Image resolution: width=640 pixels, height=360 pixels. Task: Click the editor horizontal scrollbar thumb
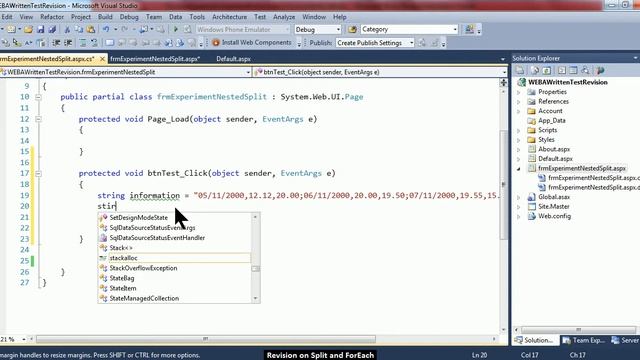[205, 339]
